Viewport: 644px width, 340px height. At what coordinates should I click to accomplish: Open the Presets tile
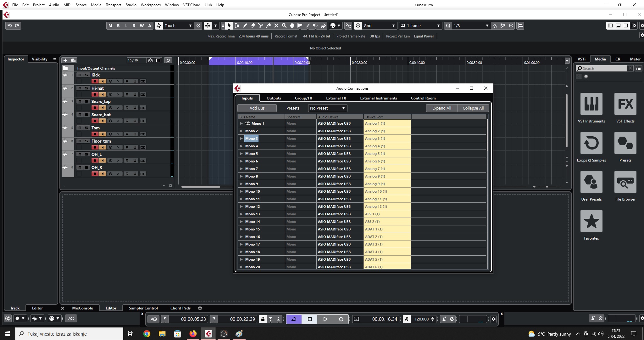625,147
